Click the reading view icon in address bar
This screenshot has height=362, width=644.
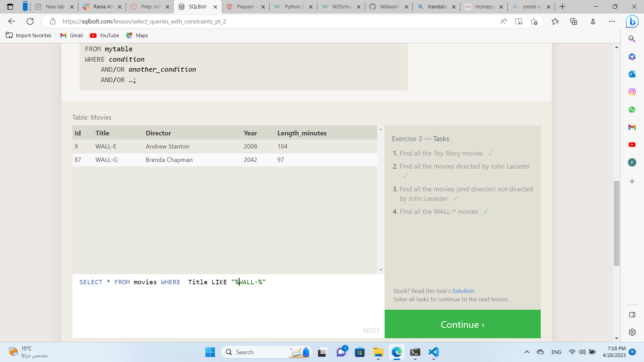coord(519,21)
